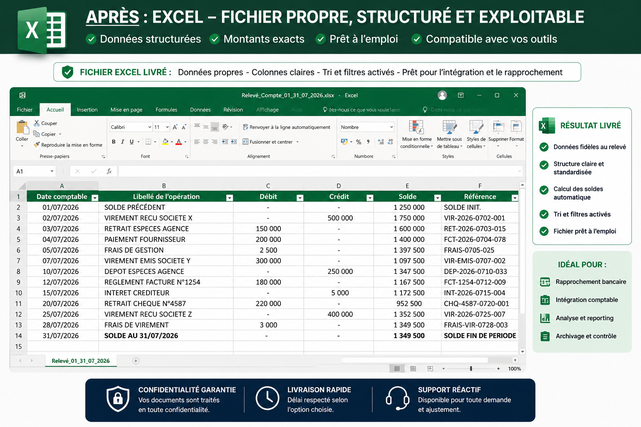Screen dimensions: 641x427
Task: Select balance cell 952 500
Action: pos(407,304)
